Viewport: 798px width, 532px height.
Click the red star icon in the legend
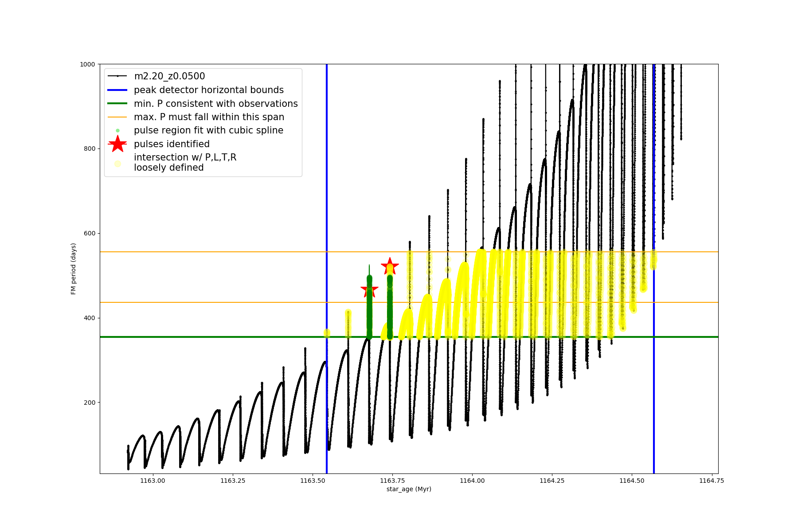click(x=117, y=144)
